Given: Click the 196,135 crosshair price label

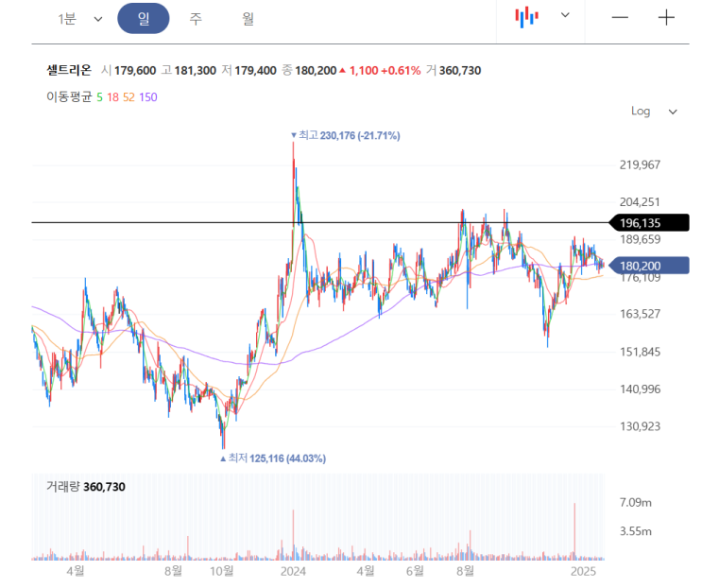Looking at the screenshot, I should [649, 222].
